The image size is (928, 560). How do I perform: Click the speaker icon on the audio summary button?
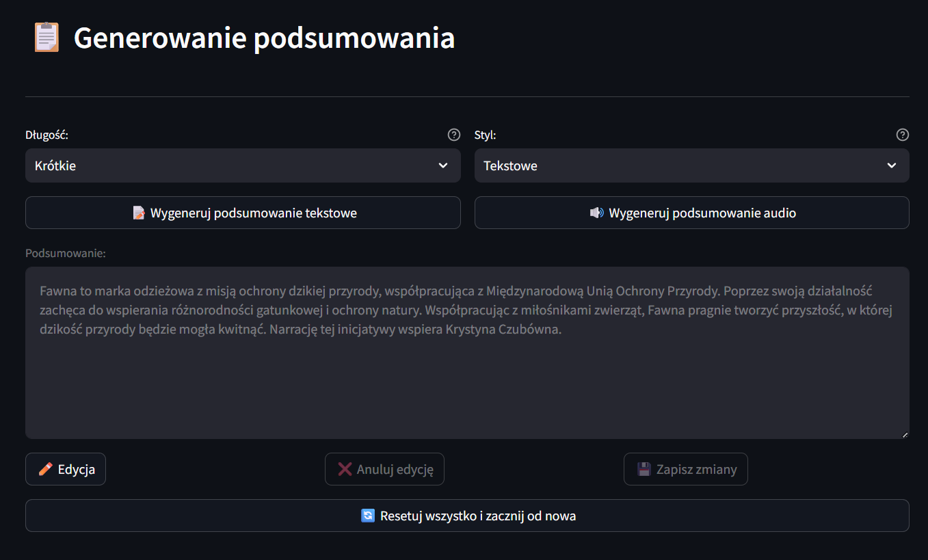click(597, 213)
